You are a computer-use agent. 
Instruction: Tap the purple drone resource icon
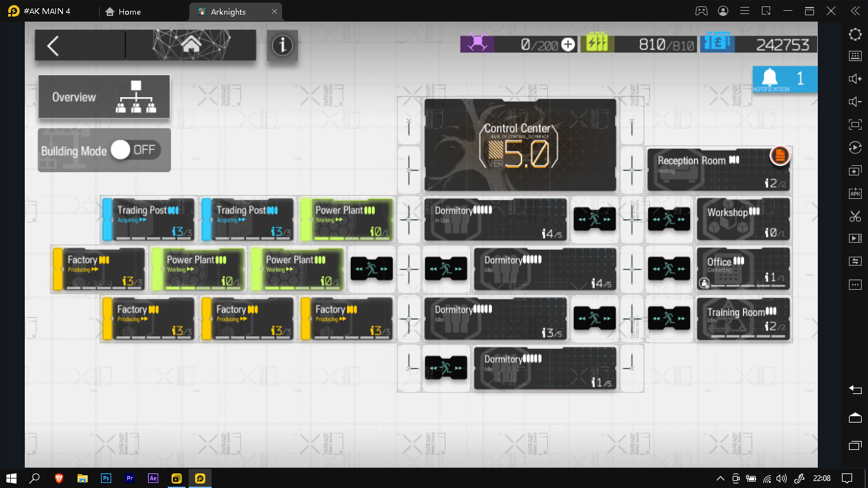477,44
